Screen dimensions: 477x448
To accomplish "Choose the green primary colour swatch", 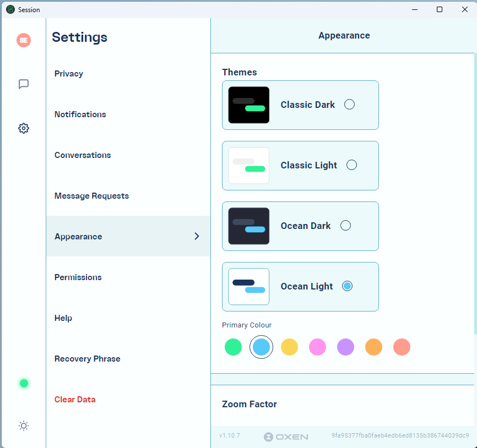I will click(x=233, y=347).
